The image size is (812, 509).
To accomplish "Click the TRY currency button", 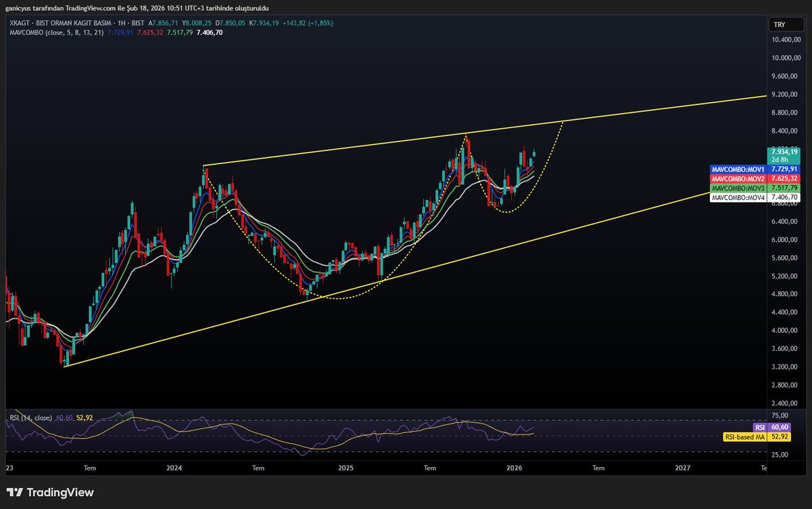I will click(x=786, y=24).
